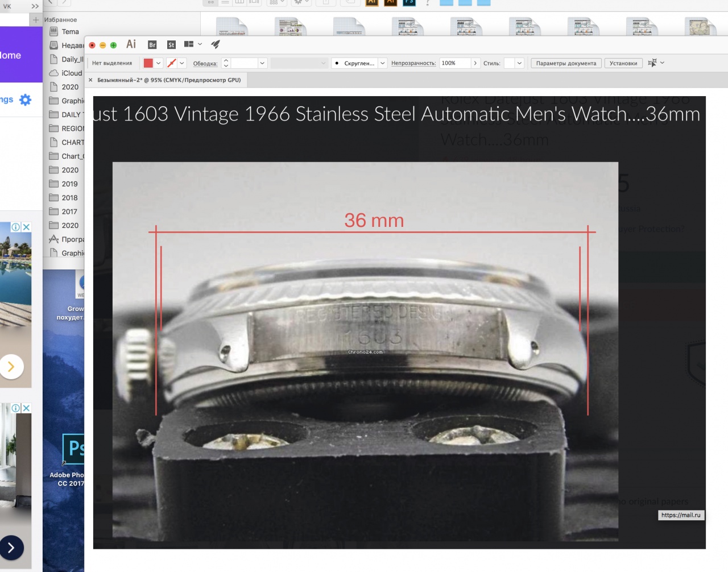
Task: Open Daily_I file in Finder sidebar
Action: pyautogui.click(x=72, y=59)
